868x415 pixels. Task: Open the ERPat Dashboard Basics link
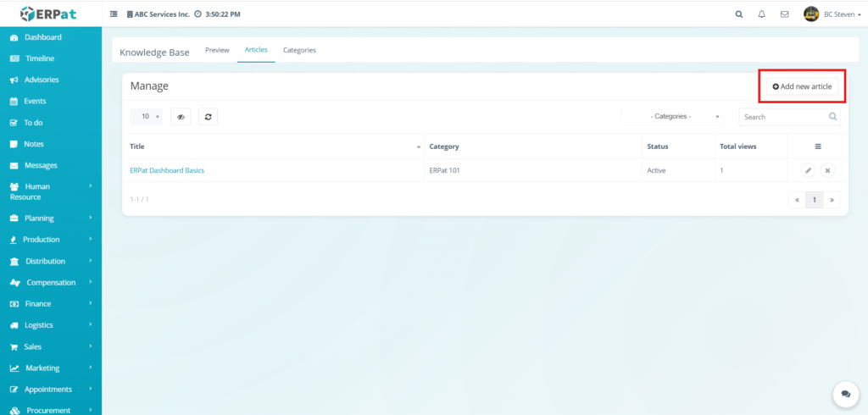coord(167,170)
